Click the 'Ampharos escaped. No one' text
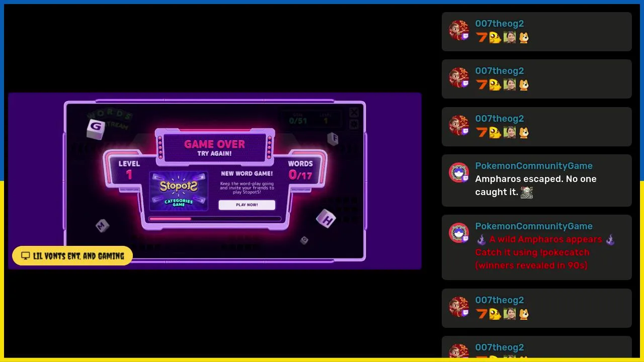 536,179
